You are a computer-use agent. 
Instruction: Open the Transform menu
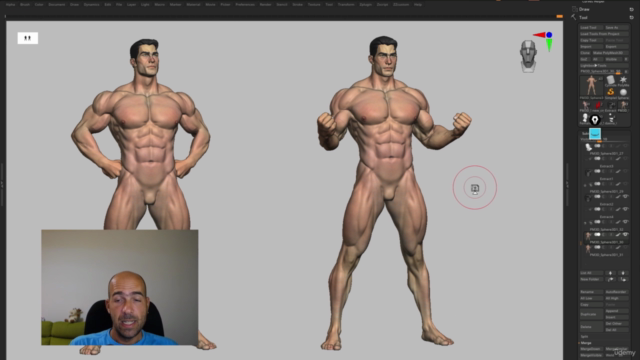point(346,4)
